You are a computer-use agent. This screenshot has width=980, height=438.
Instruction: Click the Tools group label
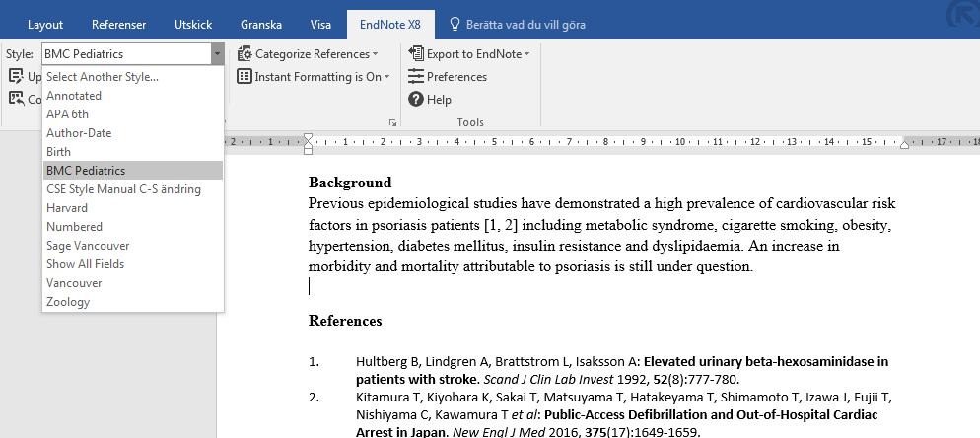(470, 122)
